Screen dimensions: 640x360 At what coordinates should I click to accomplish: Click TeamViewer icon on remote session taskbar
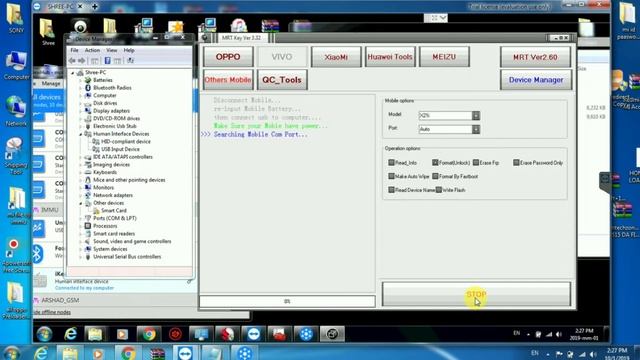pyautogui.click(x=253, y=334)
